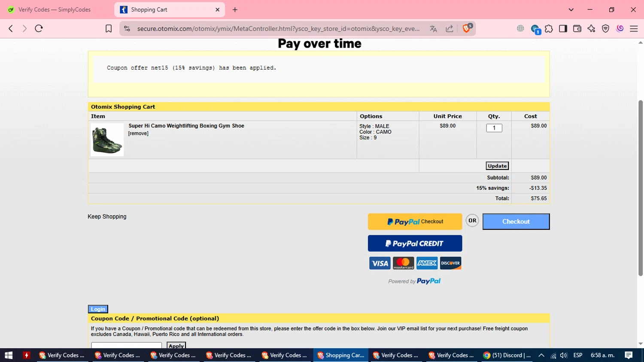The width and height of the screenshot is (644, 362).
Task: Show hidden system tray icons chevron
Action: pos(541,355)
